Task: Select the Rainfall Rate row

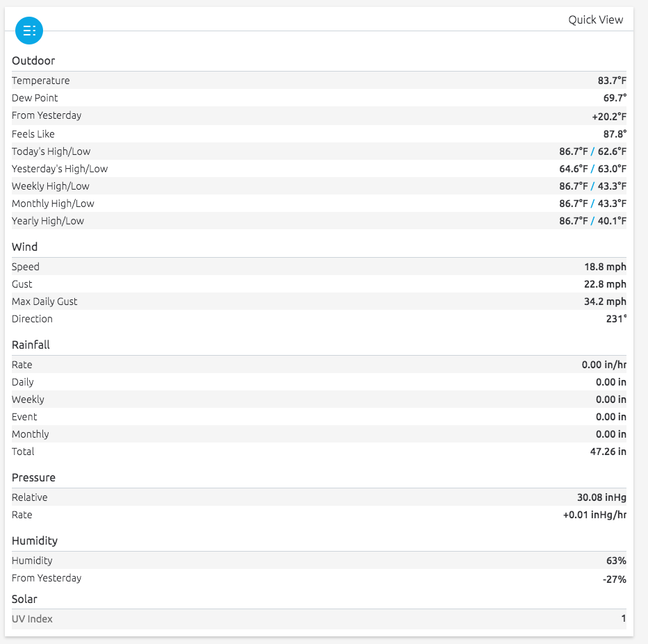Action: 319,365
